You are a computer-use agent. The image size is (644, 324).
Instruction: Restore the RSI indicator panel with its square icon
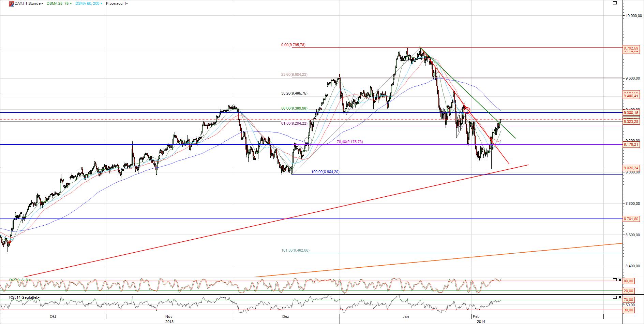coord(615,297)
